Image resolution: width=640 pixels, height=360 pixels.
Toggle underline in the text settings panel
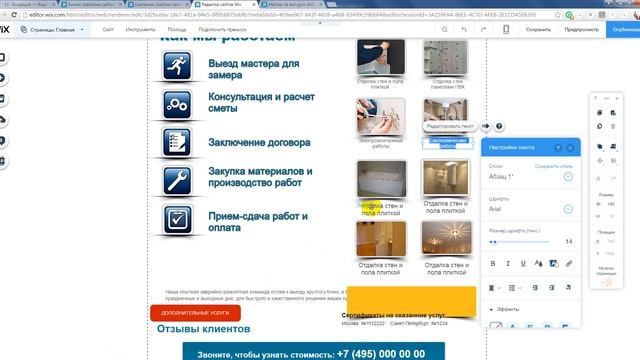pos(523,264)
